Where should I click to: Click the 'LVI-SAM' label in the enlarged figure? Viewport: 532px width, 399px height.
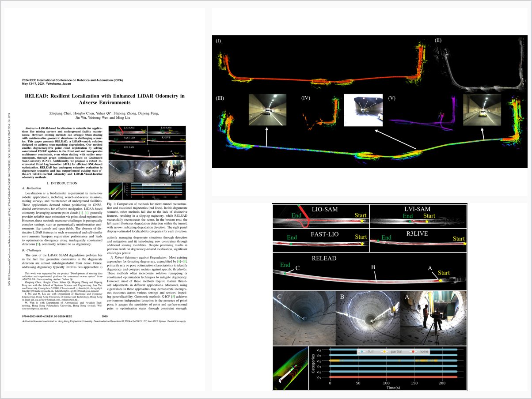[417, 208]
